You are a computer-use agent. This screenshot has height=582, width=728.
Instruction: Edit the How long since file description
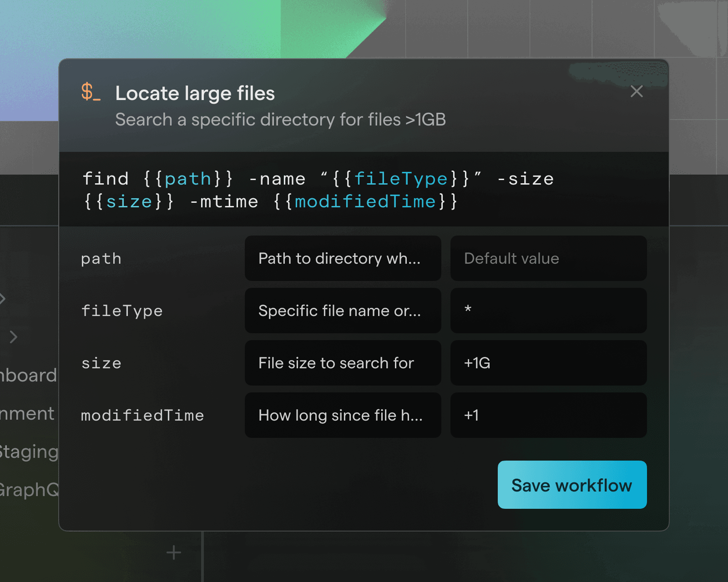pos(343,415)
